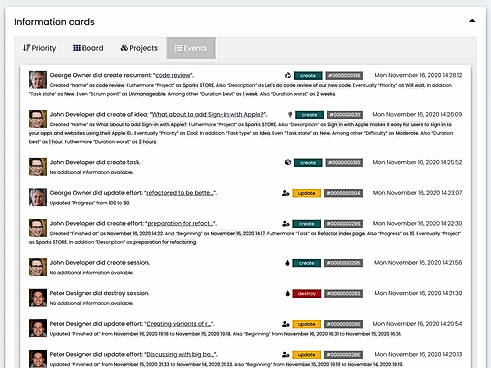Click the update badge in refactored effort row
The image size is (491, 368).
tap(306, 193)
